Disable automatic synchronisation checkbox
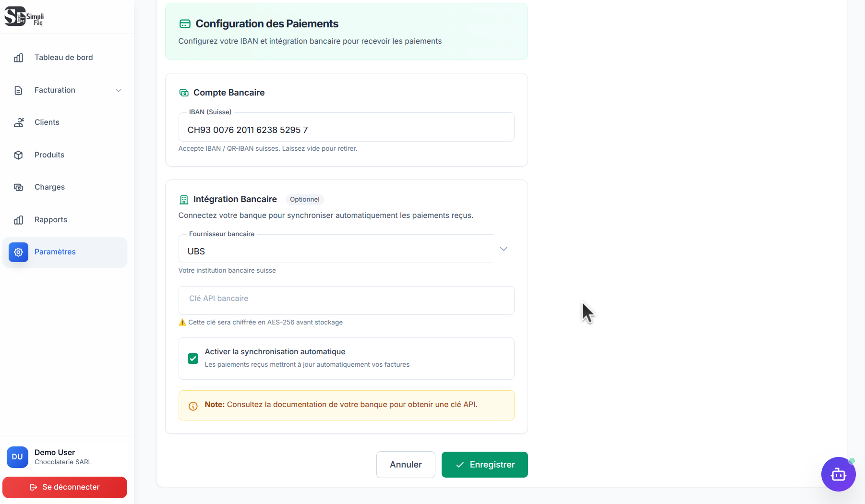The image size is (865, 504). (193, 359)
